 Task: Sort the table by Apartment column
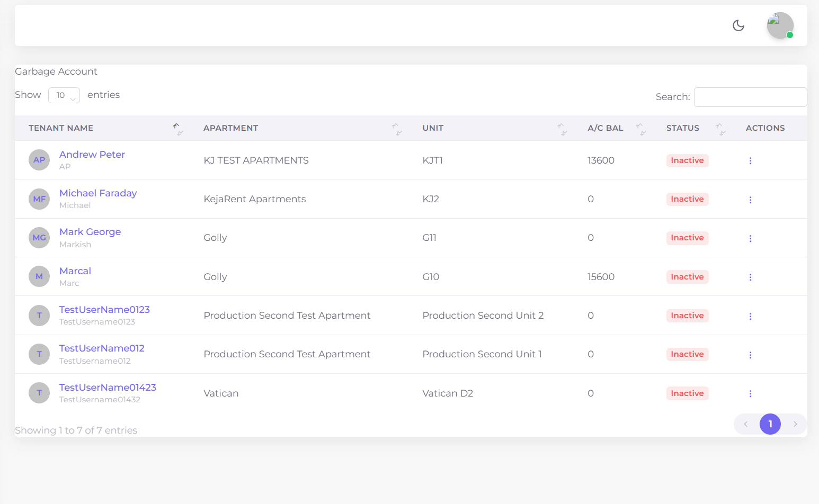pyautogui.click(x=231, y=128)
